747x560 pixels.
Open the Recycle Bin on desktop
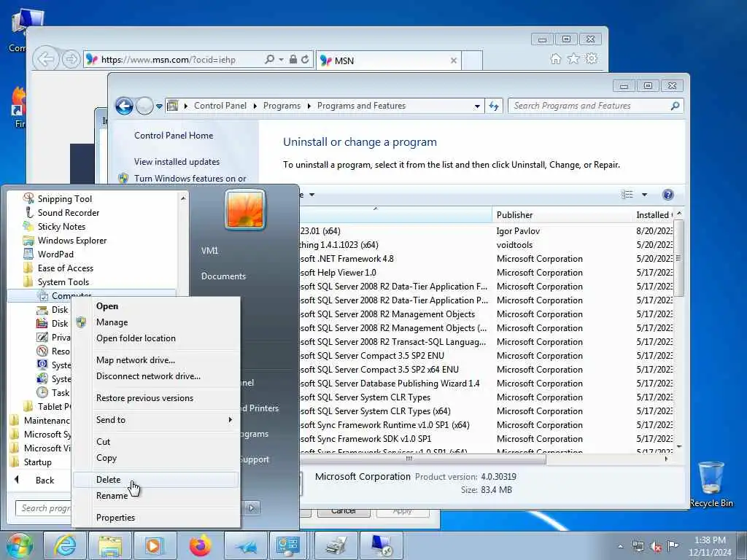point(711,484)
